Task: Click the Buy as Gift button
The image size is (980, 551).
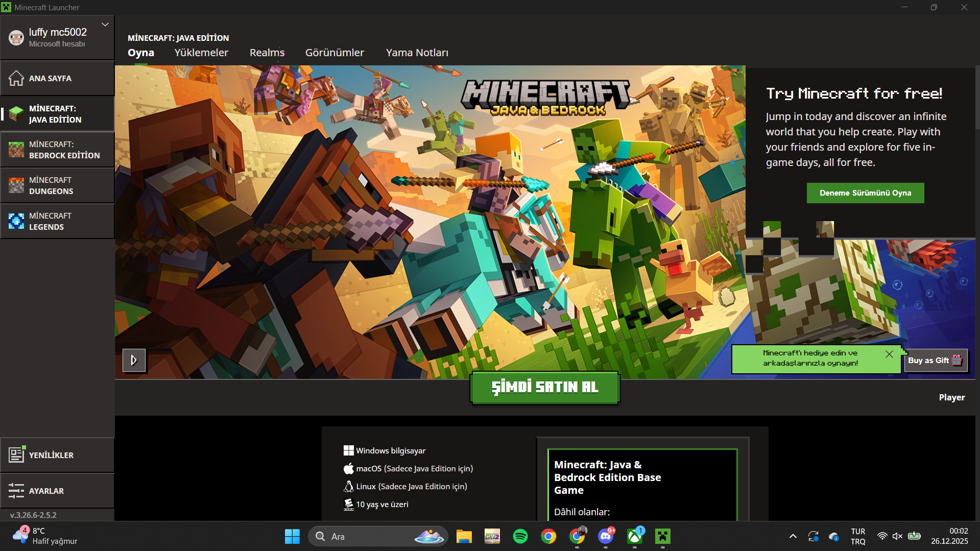Action: (x=935, y=361)
